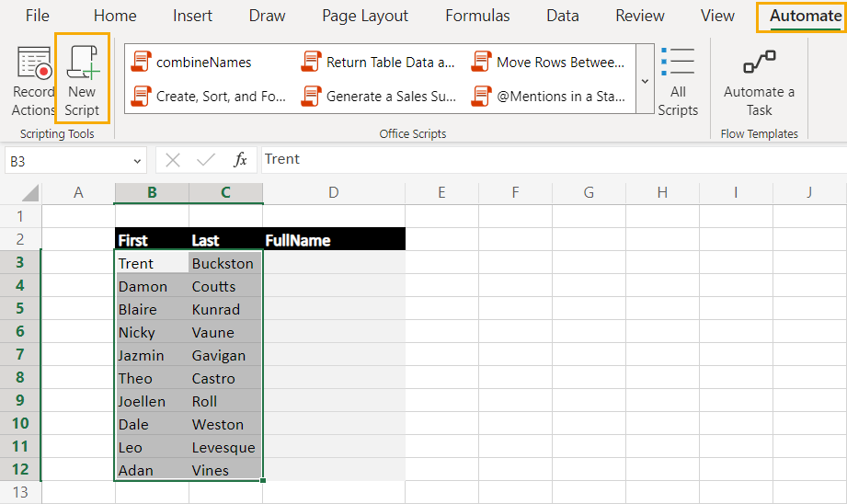The height and width of the screenshot is (504, 847).
Task: Run the Create, Sort, and Format script
Action: coord(209,97)
